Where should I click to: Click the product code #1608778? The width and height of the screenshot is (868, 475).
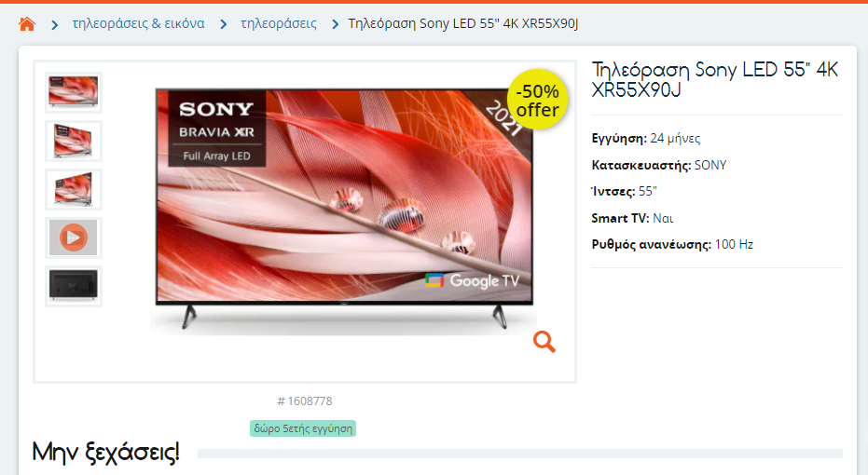pos(305,400)
